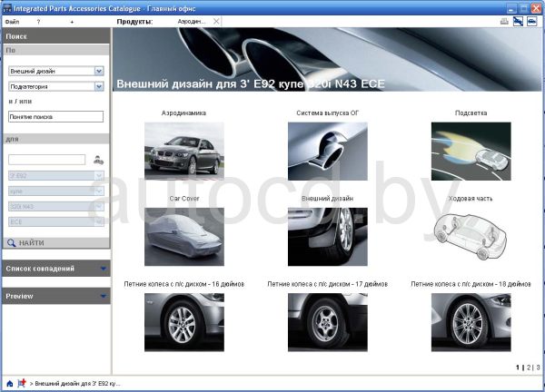The image size is (545, 392).
Task: Click Летние колеса 18 дюймов label
Action: pos(471,284)
